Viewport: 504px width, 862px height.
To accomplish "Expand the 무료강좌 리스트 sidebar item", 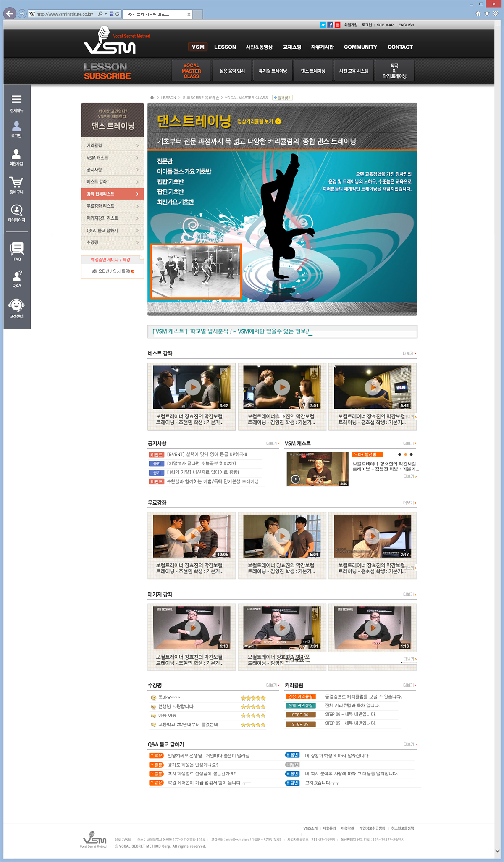I will (112, 206).
